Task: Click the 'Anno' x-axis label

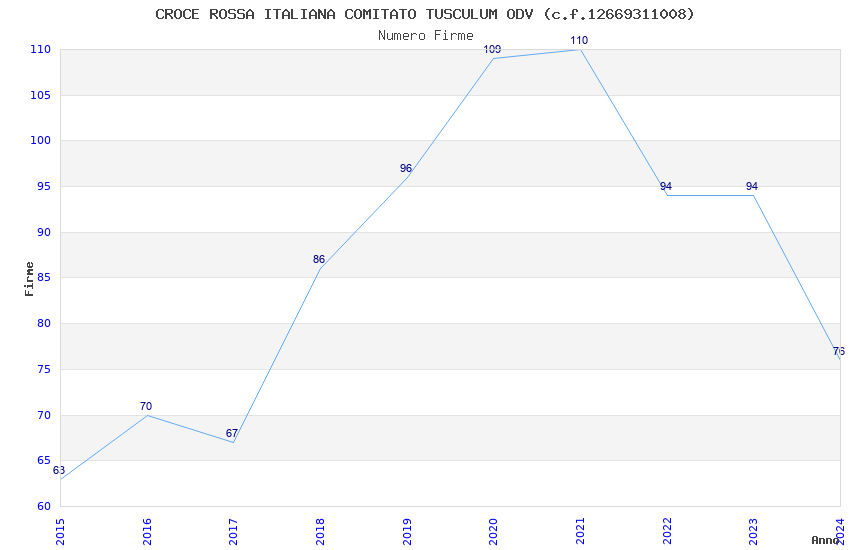Action: tap(825, 540)
